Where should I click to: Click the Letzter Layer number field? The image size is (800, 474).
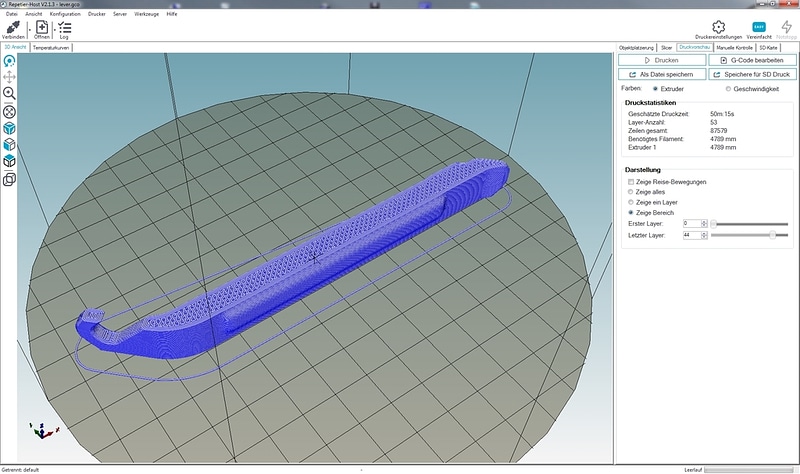692,235
